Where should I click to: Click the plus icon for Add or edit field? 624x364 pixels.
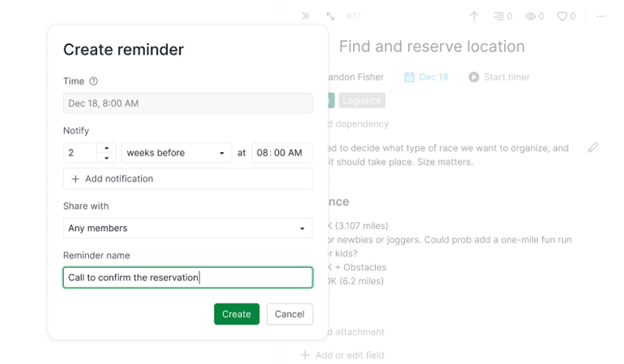pos(305,355)
